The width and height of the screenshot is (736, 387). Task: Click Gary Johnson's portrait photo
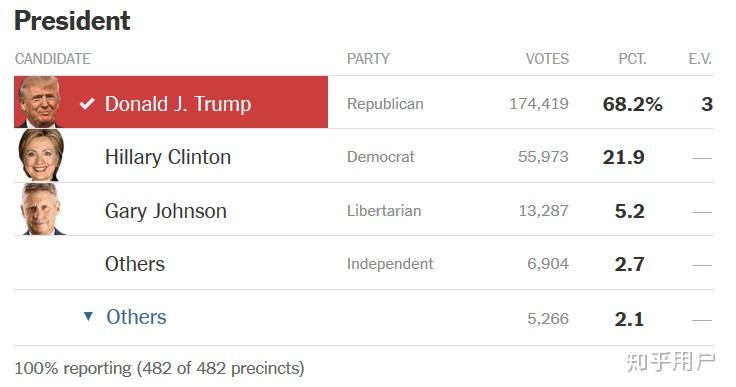[41, 209]
